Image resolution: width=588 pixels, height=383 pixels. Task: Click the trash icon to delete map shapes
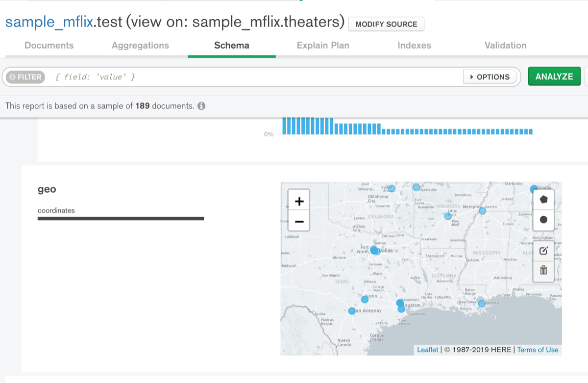coord(543,270)
